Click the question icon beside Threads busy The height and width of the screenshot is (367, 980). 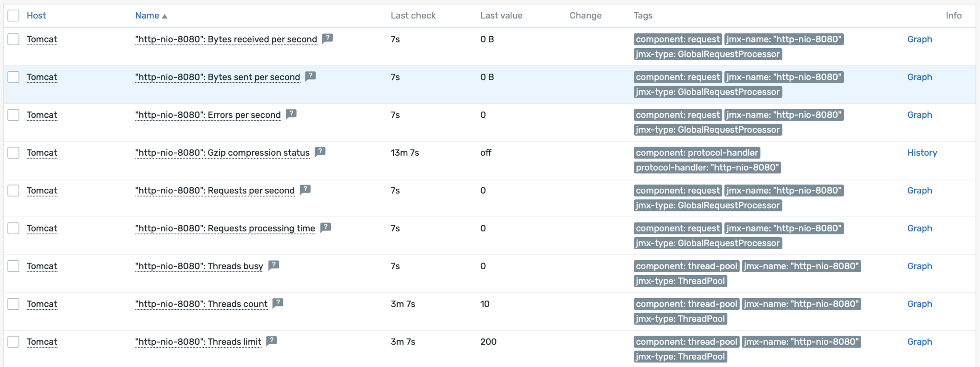(274, 265)
